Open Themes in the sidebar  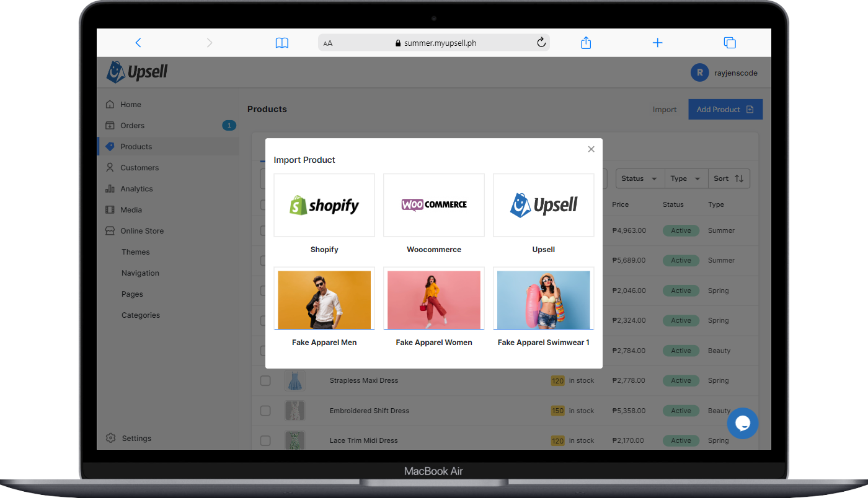[136, 252]
